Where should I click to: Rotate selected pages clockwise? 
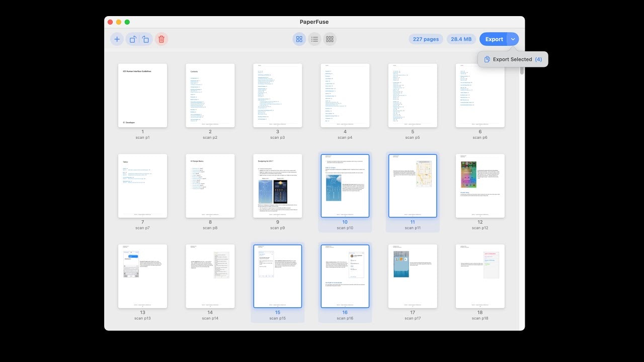pos(145,39)
